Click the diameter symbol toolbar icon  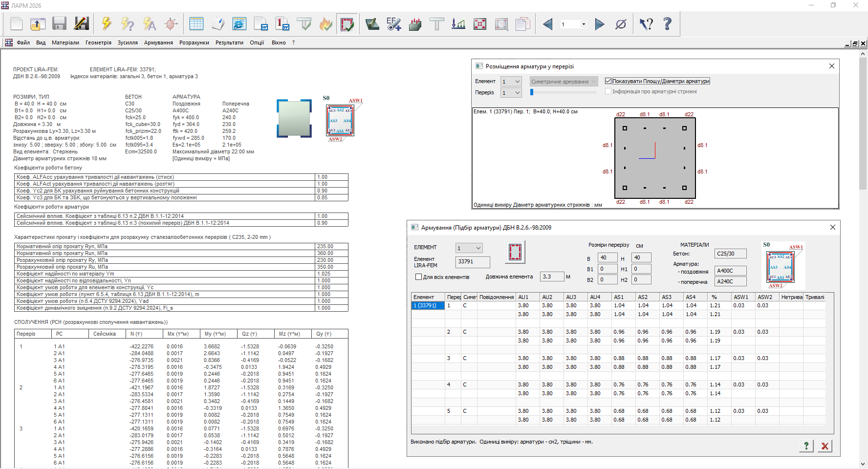(x=621, y=24)
